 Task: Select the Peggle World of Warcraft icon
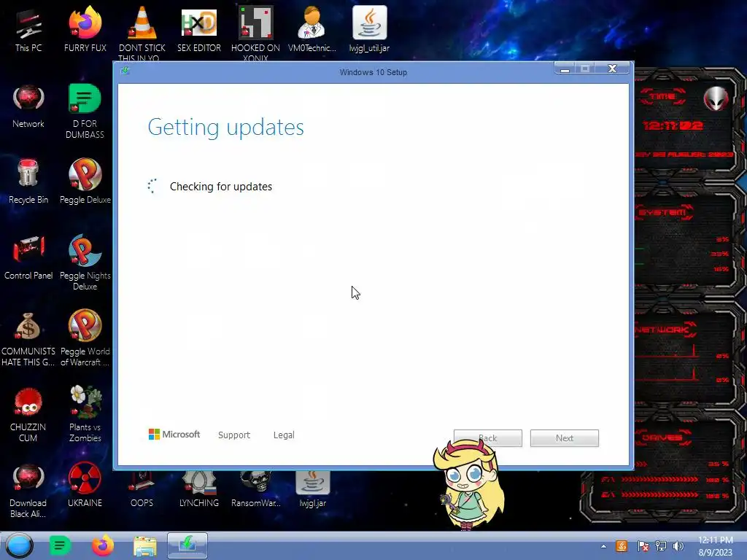(85, 338)
